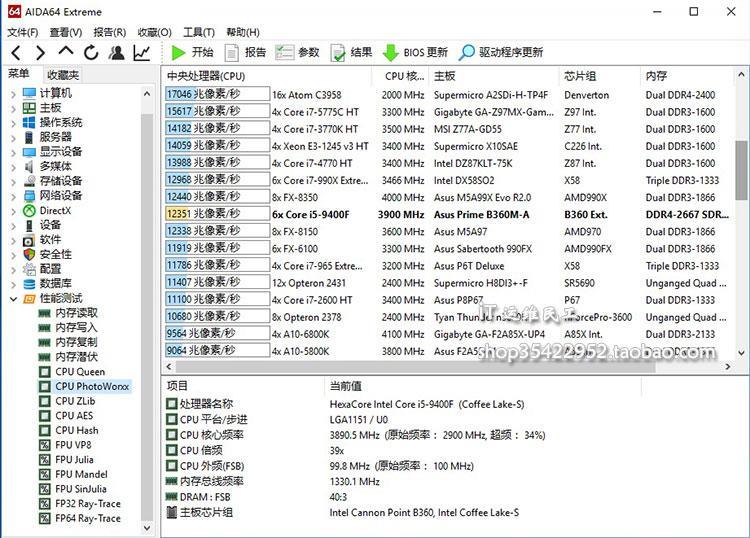Screen dimensions: 750x538
Task: Select 内存读取 memory read benchmark
Action: (x=76, y=313)
